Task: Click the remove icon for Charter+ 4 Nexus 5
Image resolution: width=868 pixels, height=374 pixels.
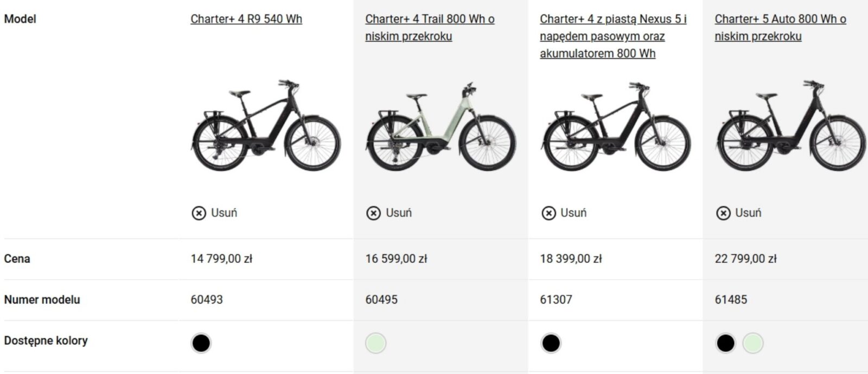Action: tap(548, 213)
